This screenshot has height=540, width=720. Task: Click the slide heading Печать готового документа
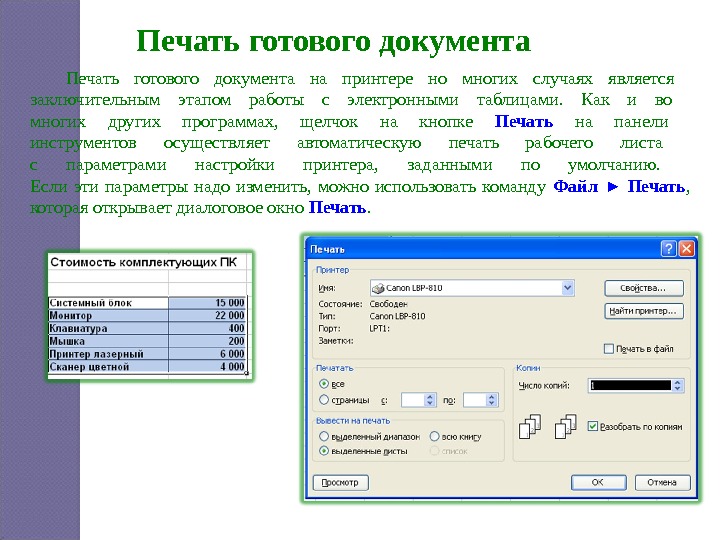click(333, 42)
